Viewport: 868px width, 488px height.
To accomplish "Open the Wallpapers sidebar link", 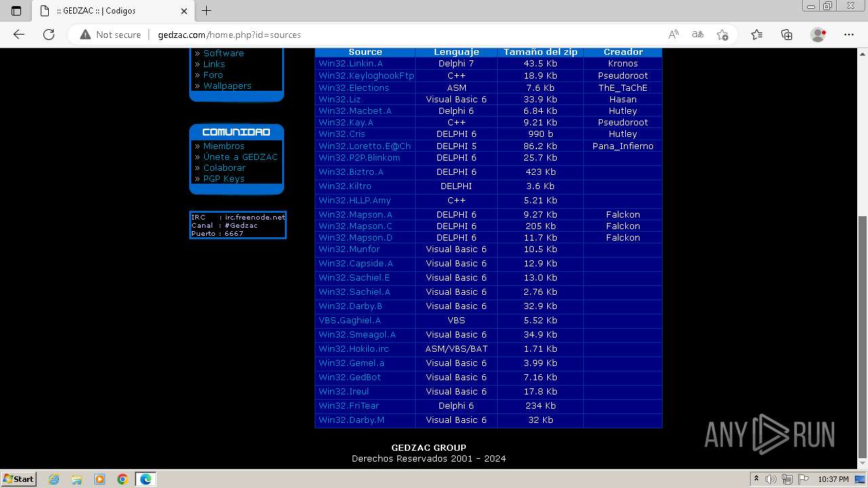I will (227, 85).
